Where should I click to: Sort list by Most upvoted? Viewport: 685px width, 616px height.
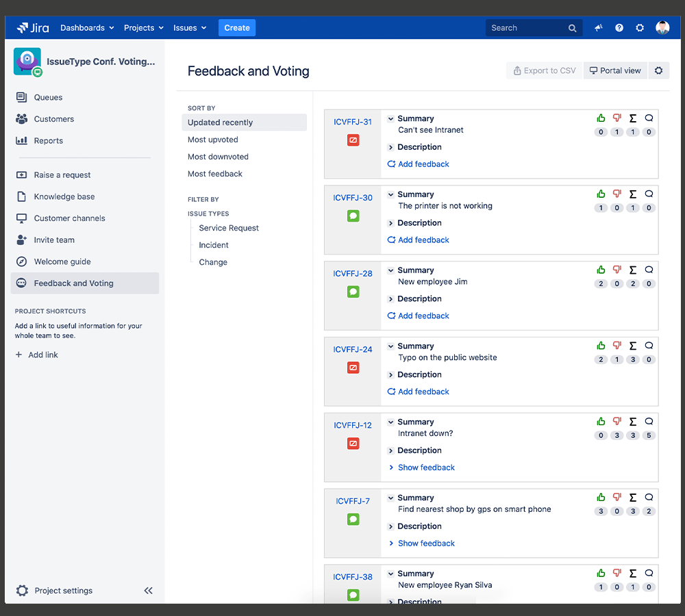tap(213, 140)
